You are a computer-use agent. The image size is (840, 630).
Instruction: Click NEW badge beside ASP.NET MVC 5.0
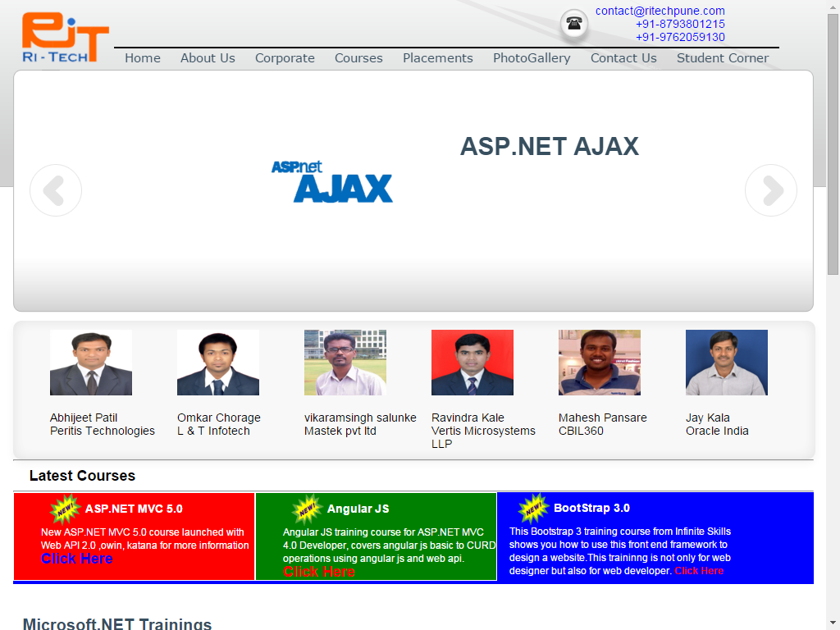pos(65,509)
